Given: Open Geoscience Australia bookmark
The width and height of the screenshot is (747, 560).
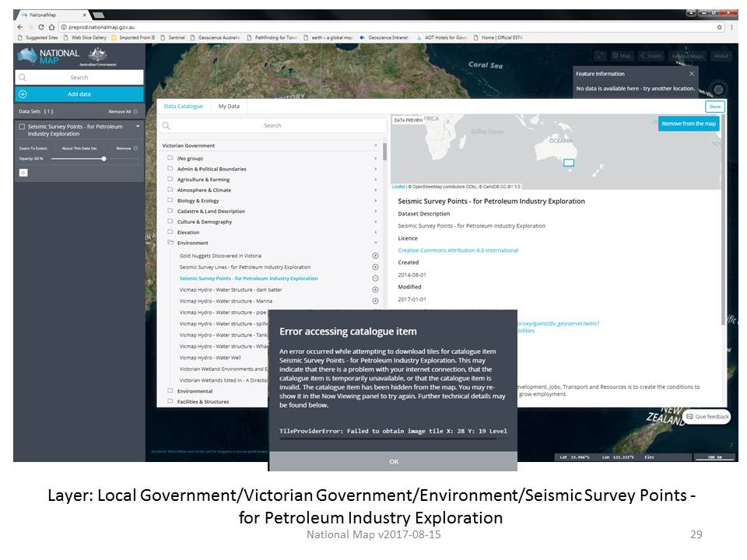Looking at the screenshot, I should click(x=215, y=37).
